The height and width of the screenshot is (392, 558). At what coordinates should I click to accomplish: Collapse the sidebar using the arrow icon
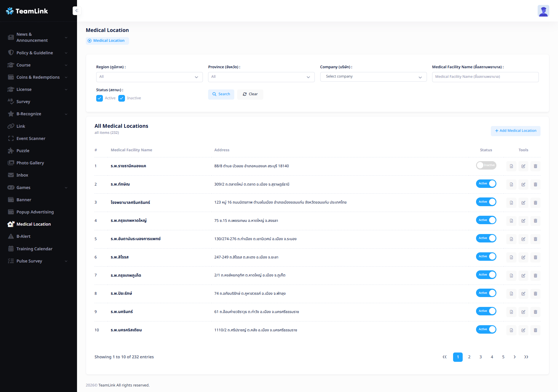(77, 11)
